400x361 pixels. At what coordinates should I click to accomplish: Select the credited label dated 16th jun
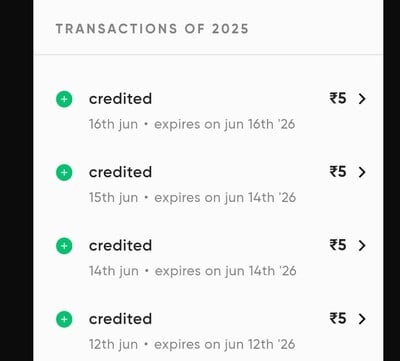pyautogui.click(x=120, y=99)
